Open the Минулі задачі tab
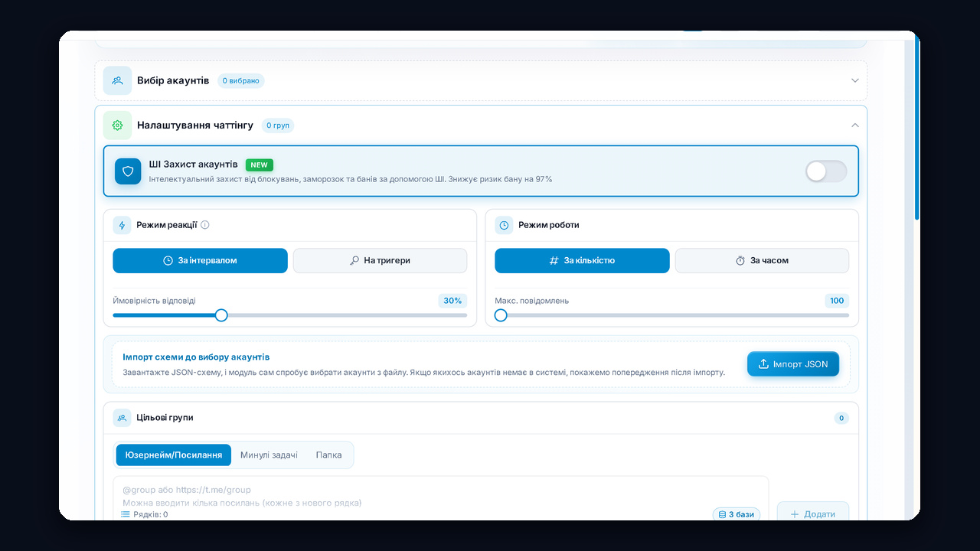Screen dimensions: 980x551 (x=269, y=455)
